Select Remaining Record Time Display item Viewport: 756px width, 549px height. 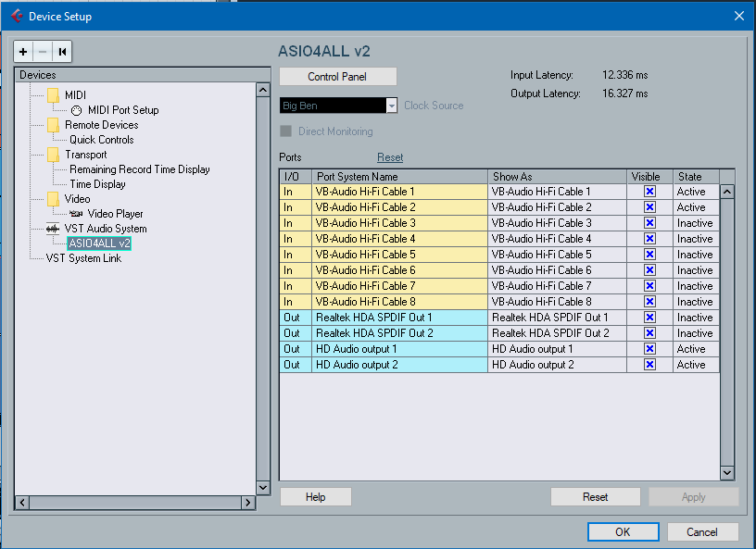pos(139,169)
